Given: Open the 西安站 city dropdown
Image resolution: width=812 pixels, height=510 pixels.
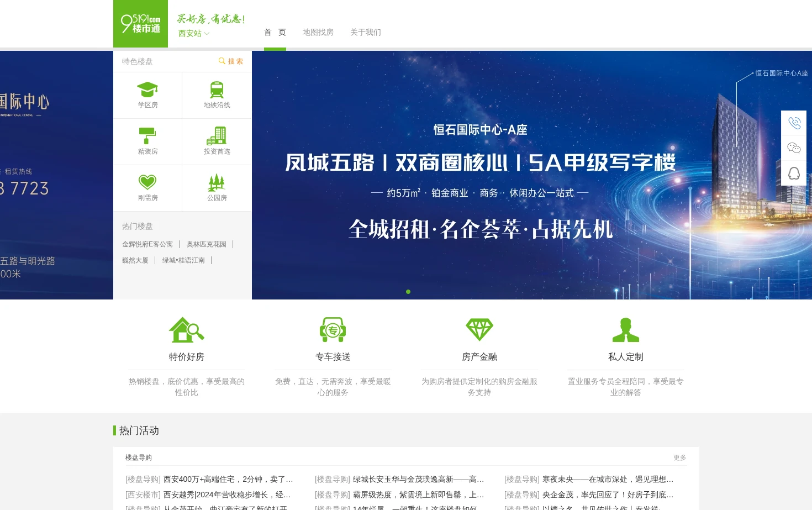Looking at the screenshot, I should pyautogui.click(x=194, y=34).
